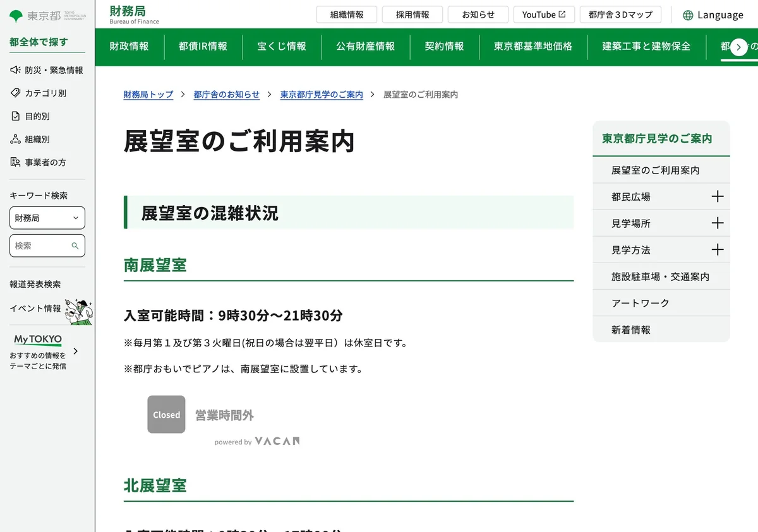Open 防災・緊急情報 in sidebar
The height and width of the screenshot is (532, 758).
coord(47,70)
